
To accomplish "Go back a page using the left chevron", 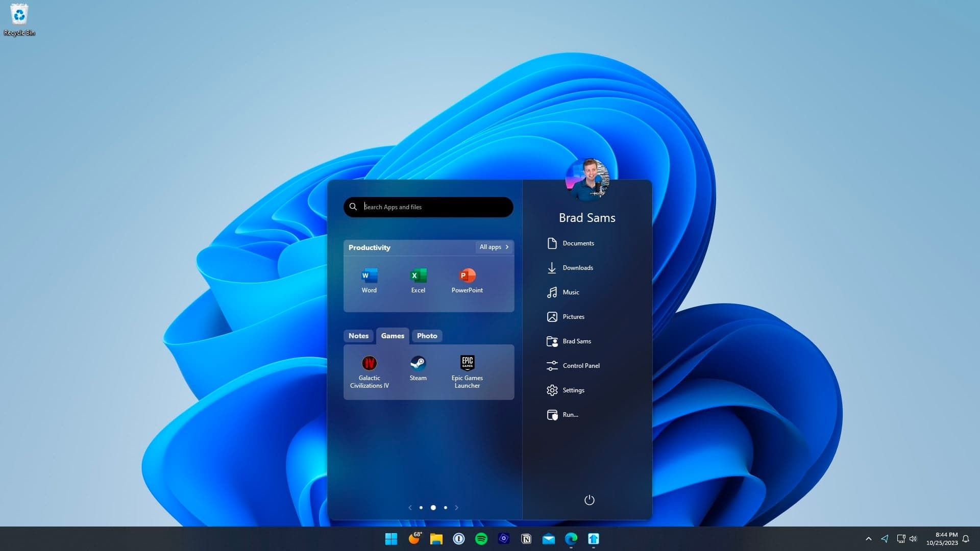I will pyautogui.click(x=410, y=507).
